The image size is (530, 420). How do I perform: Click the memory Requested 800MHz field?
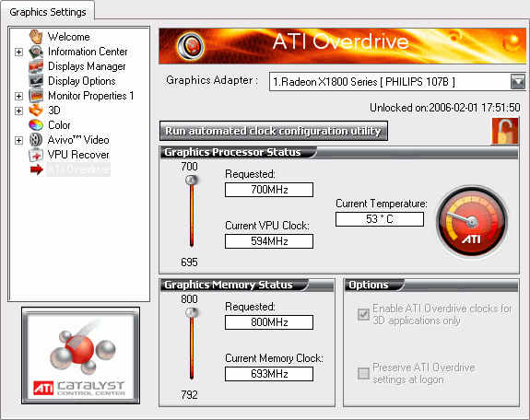pyautogui.click(x=269, y=322)
